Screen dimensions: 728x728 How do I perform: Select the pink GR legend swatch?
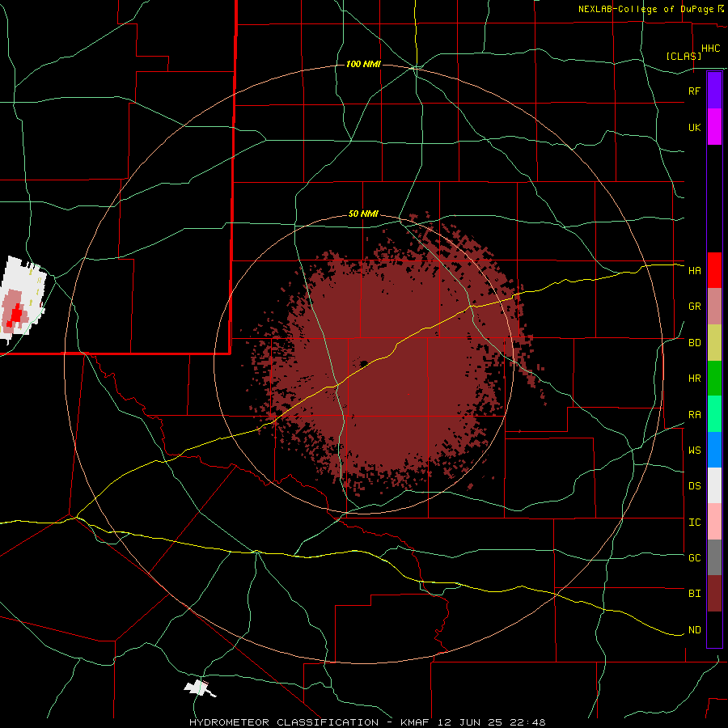714,307
